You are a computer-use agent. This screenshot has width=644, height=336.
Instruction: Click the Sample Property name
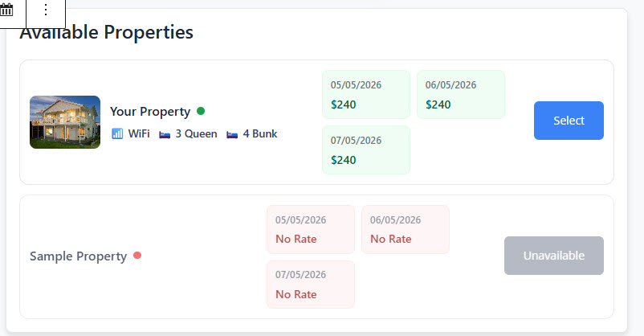click(78, 256)
